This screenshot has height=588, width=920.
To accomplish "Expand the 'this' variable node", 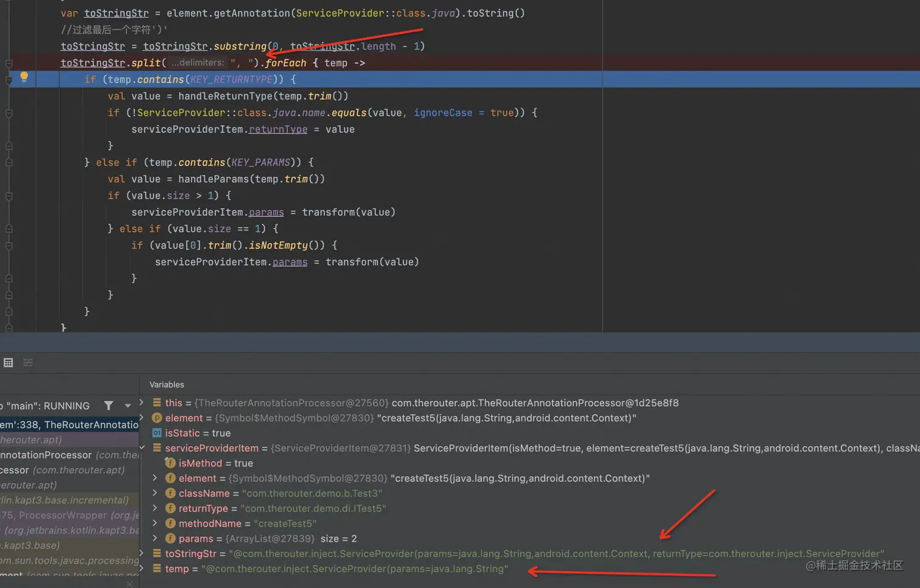I will point(142,402).
